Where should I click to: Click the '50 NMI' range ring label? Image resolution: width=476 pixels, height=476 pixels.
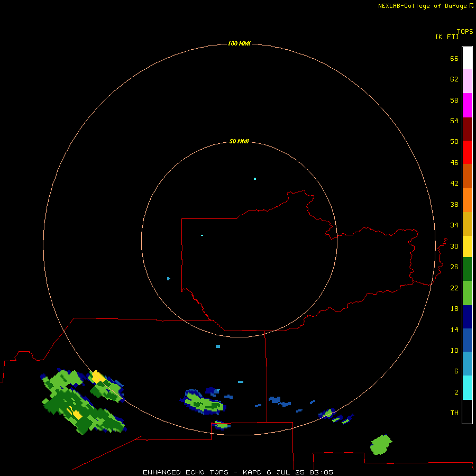click(239, 141)
